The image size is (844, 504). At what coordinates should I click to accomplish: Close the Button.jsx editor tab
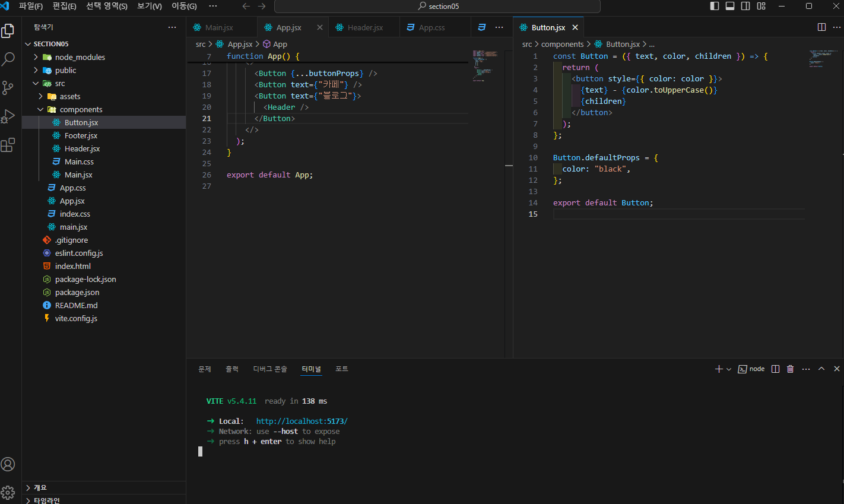click(575, 27)
